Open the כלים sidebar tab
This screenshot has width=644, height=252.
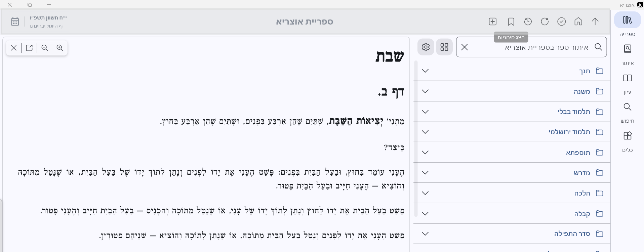coord(627,140)
